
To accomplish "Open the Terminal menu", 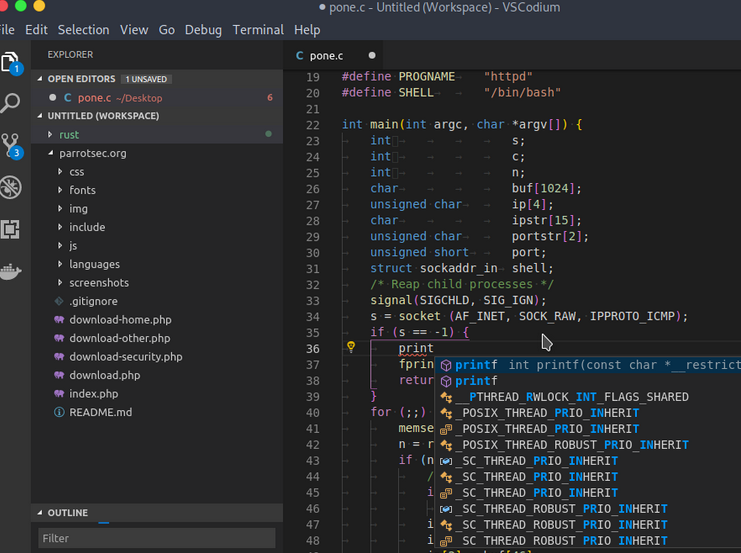I will (258, 30).
